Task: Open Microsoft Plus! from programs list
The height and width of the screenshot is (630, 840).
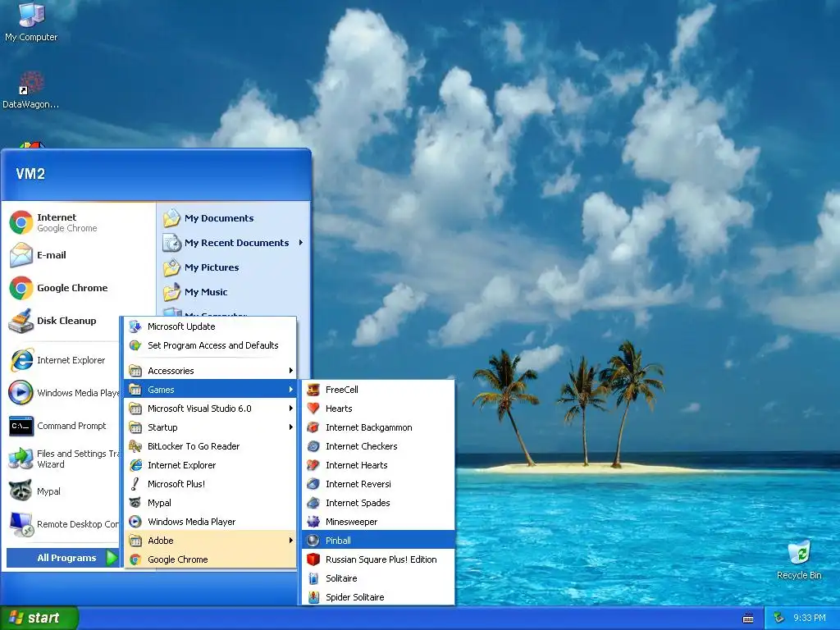Action: coord(211,484)
